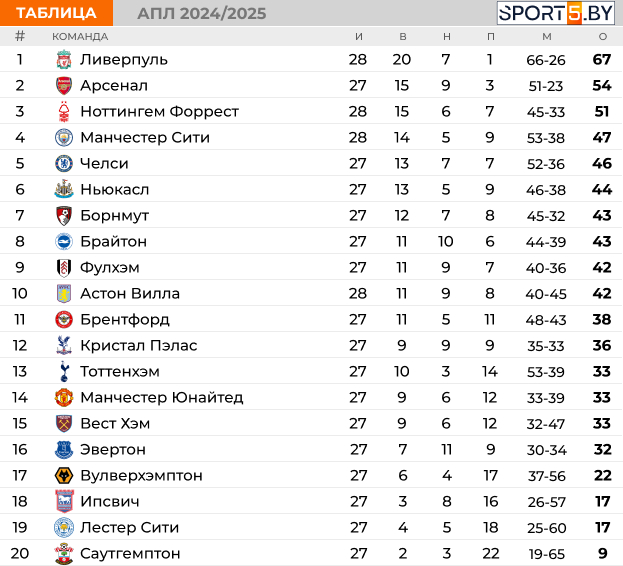This screenshot has width=623, height=566.
Task: Click the КОМАНДА column header
Action: tap(80, 37)
